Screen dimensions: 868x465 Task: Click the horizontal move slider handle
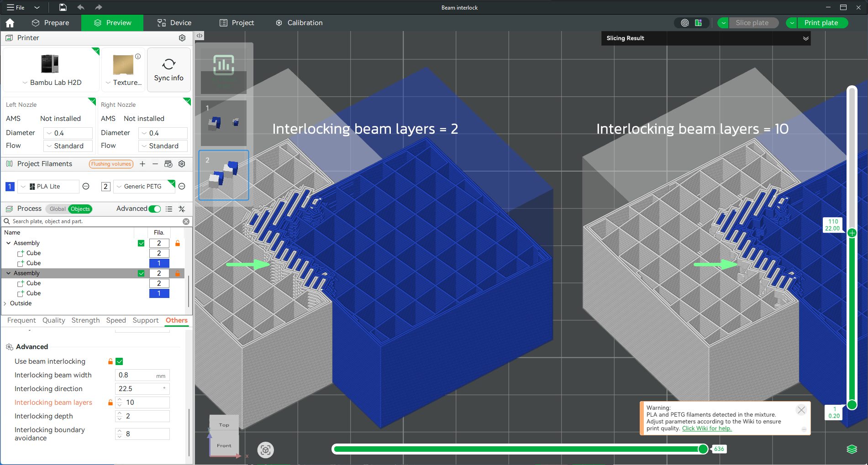coord(703,449)
